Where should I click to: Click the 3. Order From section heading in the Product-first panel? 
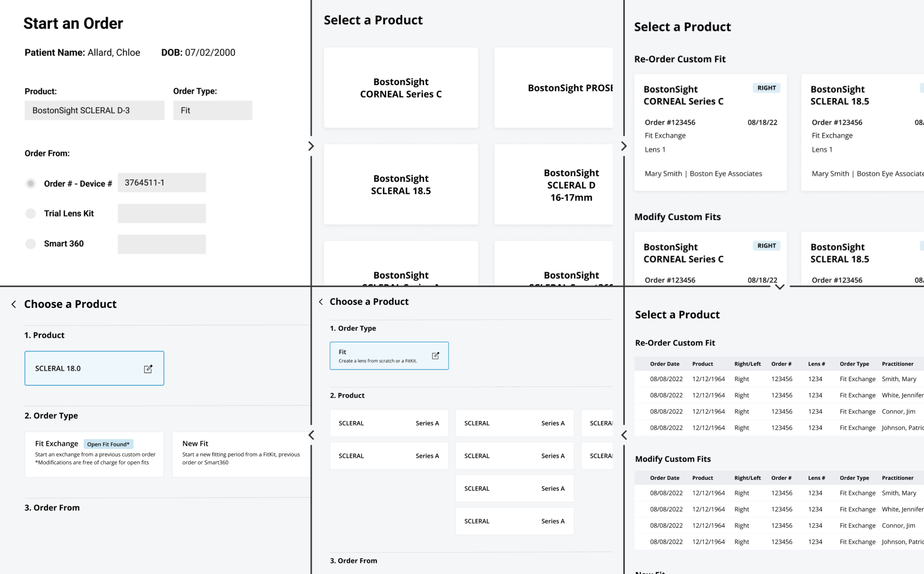(52, 508)
